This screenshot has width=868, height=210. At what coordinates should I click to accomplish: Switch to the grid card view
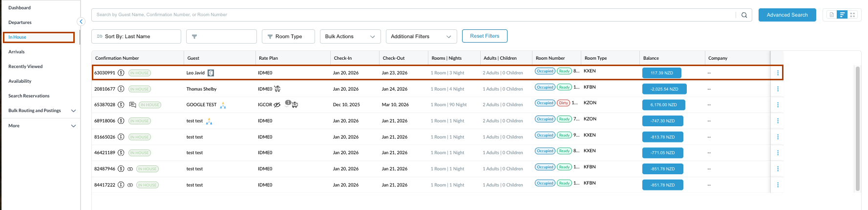click(853, 15)
